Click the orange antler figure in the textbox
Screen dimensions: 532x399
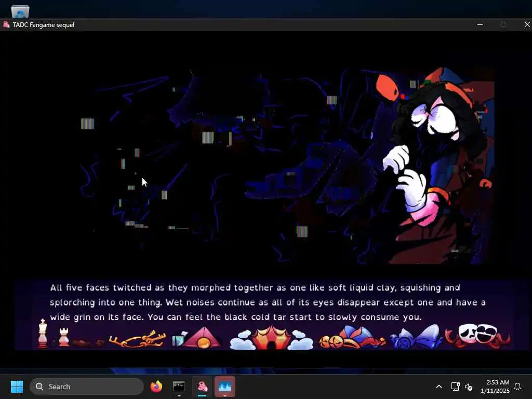pyautogui.click(x=138, y=339)
